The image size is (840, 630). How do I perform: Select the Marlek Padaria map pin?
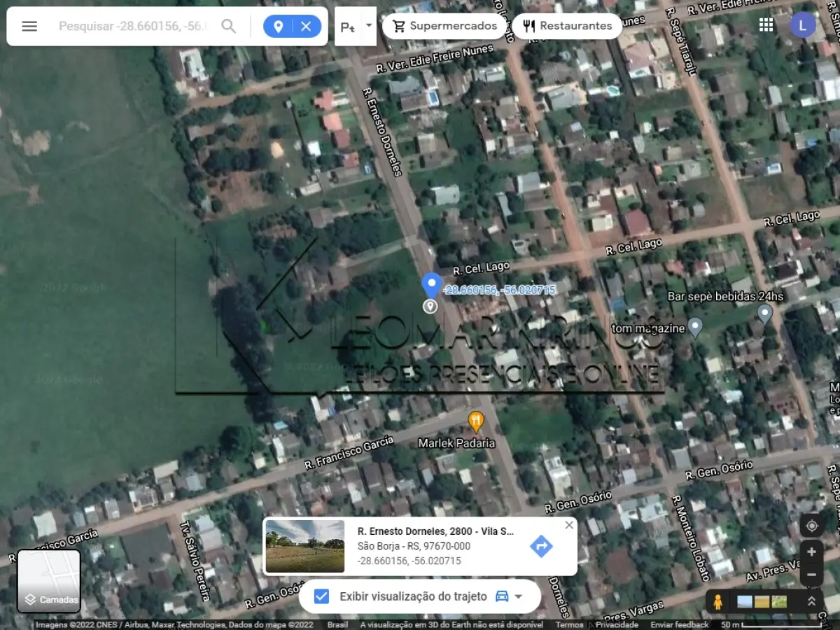tap(477, 419)
